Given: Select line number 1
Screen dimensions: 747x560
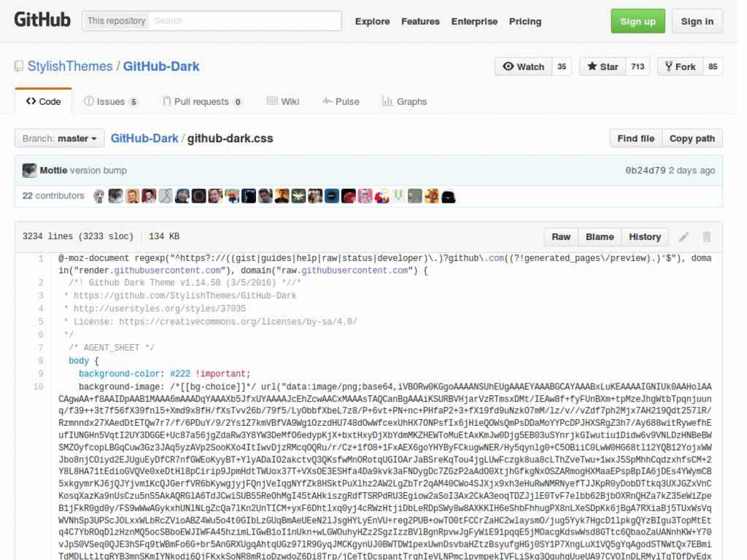Looking at the screenshot, I should pyautogui.click(x=41, y=259).
